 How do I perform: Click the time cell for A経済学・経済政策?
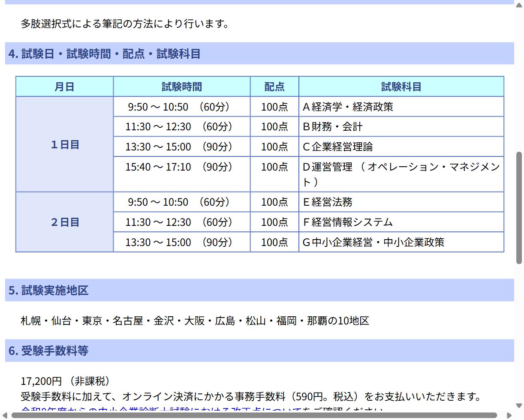click(182, 107)
